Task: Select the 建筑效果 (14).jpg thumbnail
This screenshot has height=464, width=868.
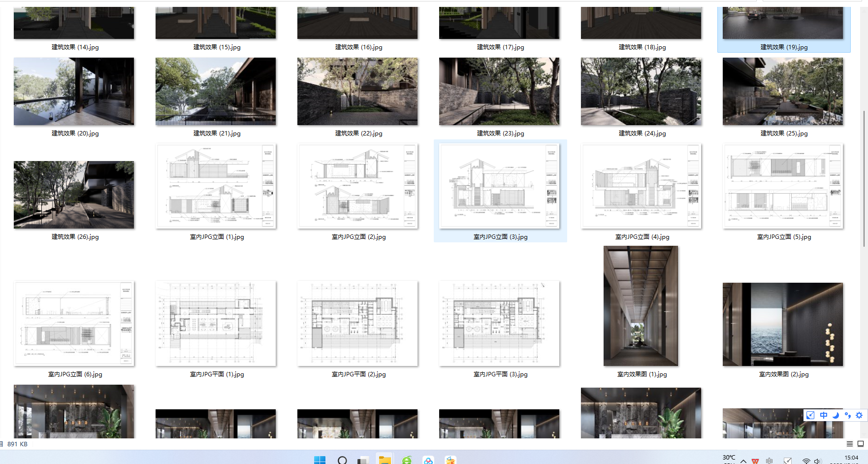Action: tap(74, 23)
